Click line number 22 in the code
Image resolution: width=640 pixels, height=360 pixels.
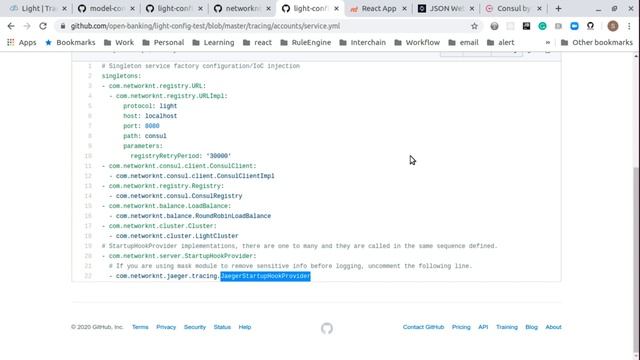coord(88,276)
